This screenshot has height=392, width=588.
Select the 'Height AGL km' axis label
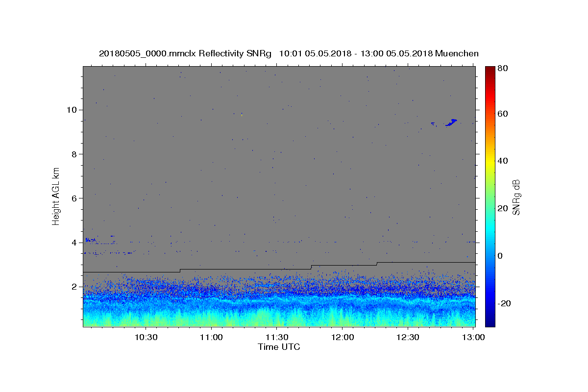pos(56,196)
